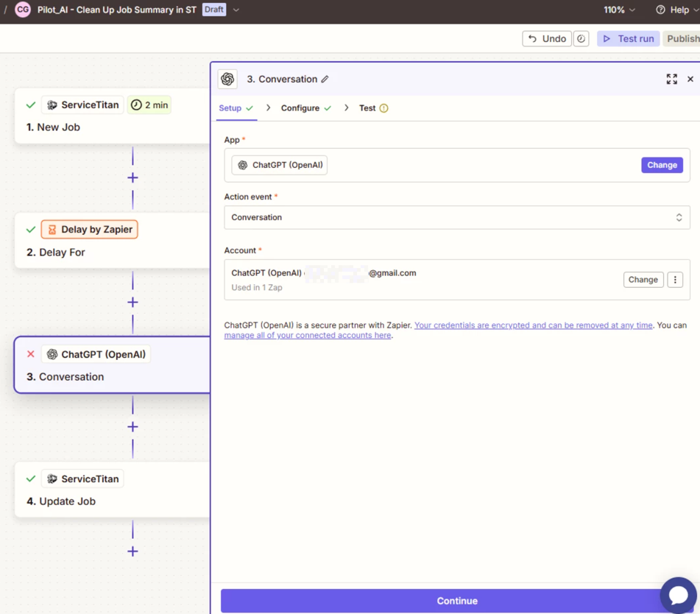Click the ChatGPT (OpenAI) chip in App field
Viewport: 700px width, 614px height.
click(280, 165)
